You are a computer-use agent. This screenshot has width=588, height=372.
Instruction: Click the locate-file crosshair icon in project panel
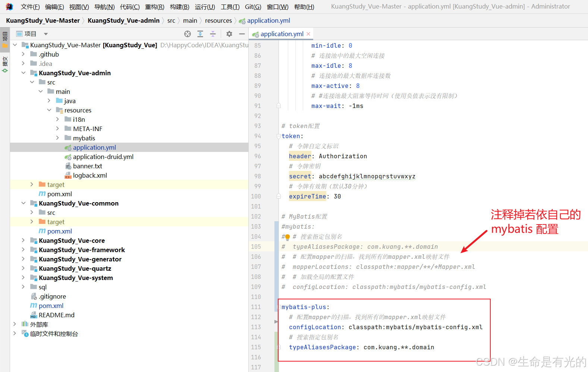[x=188, y=34]
